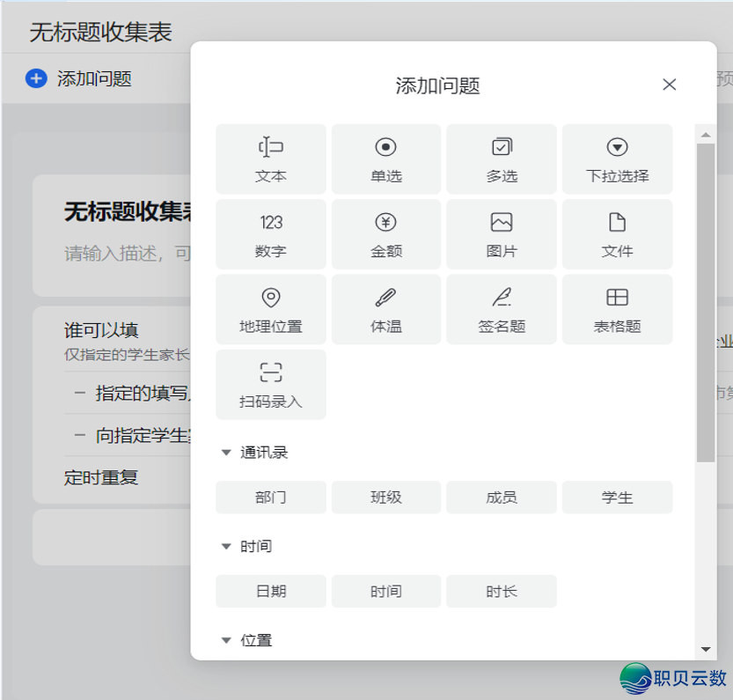Add the 金额 amount question type
Viewport: 733px width, 700px height.
pos(385,234)
